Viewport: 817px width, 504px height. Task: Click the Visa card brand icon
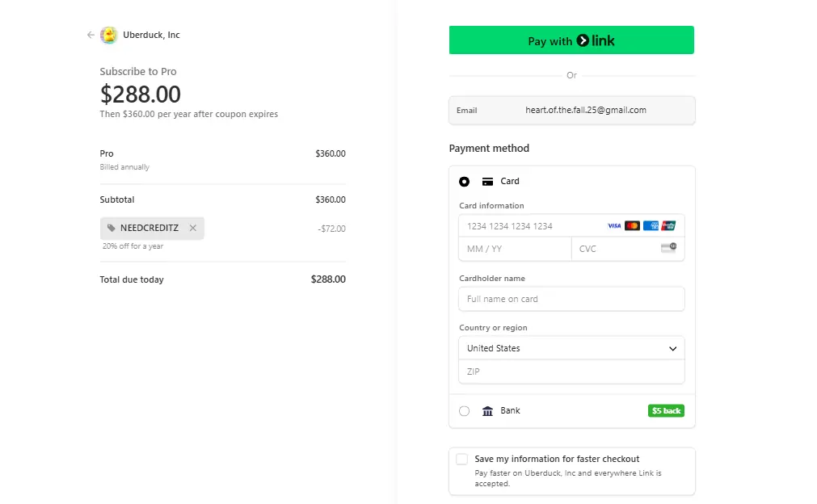614,225
